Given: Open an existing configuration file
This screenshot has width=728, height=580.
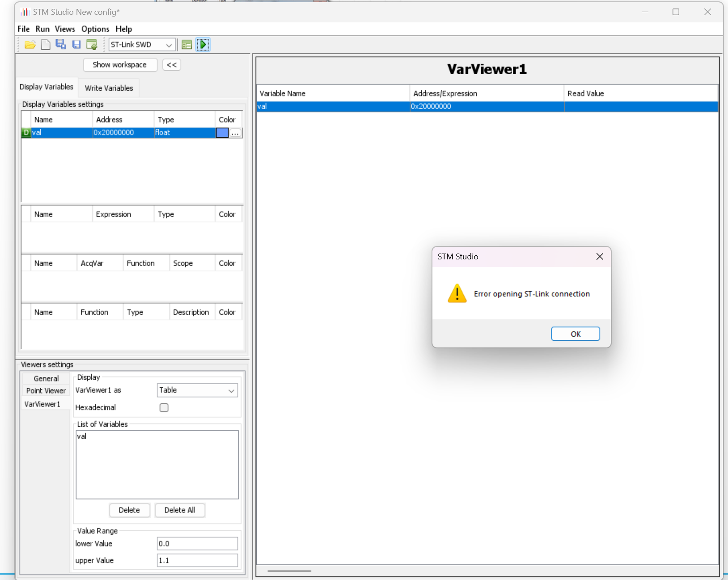Looking at the screenshot, I should coord(30,45).
